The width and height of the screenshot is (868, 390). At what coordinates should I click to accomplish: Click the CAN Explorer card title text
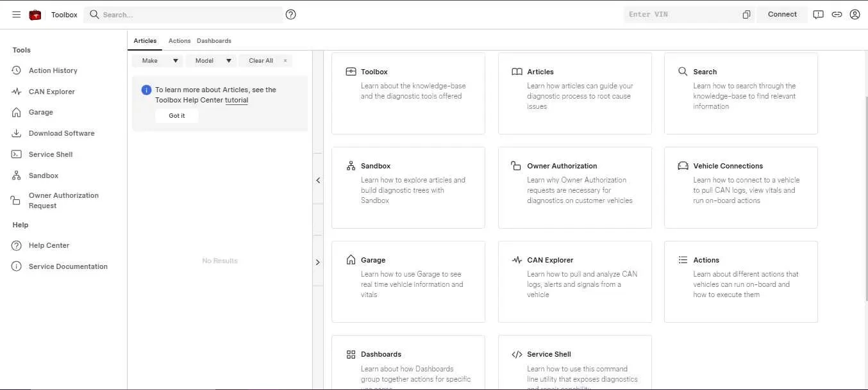tap(550, 260)
